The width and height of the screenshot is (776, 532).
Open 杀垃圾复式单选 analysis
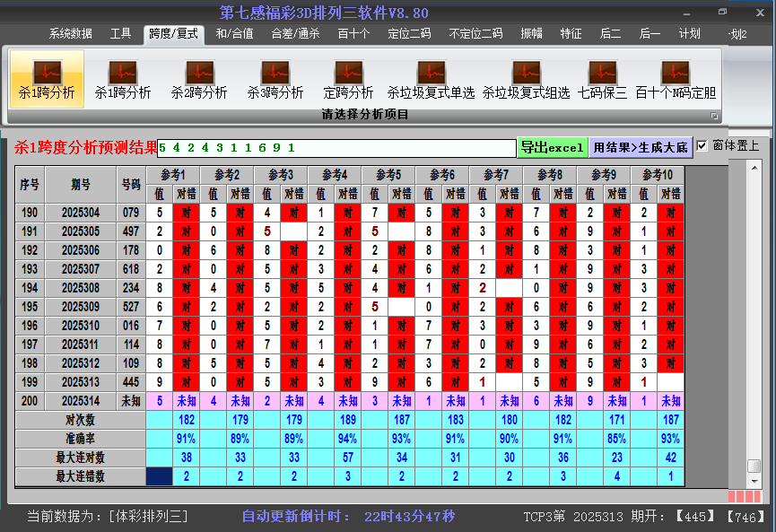tap(431, 76)
